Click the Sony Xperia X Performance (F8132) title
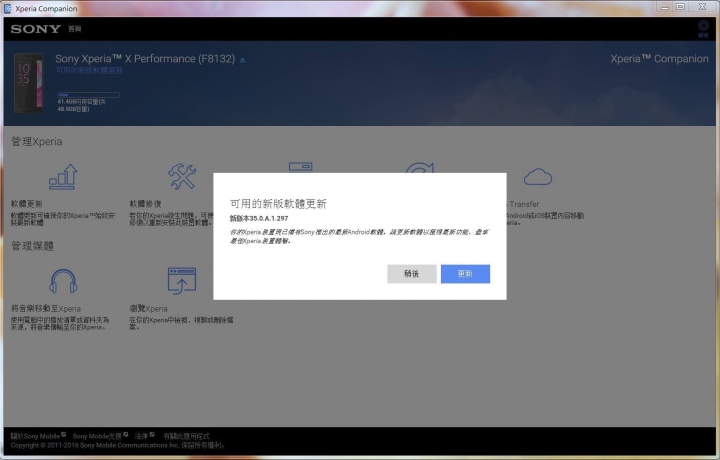This screenshot has height=460, width=720. pos(145,59)
